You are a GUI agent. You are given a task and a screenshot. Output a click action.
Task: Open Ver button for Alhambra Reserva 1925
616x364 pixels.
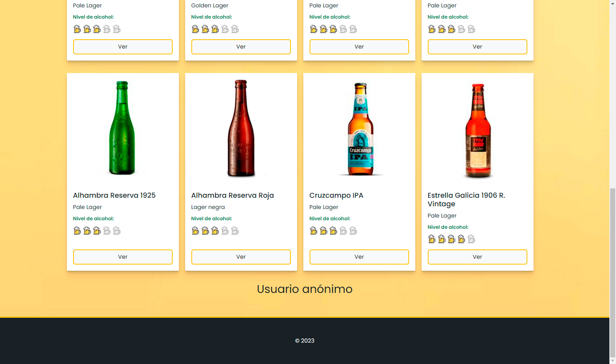pyautogui.click(x=123, y=257)
